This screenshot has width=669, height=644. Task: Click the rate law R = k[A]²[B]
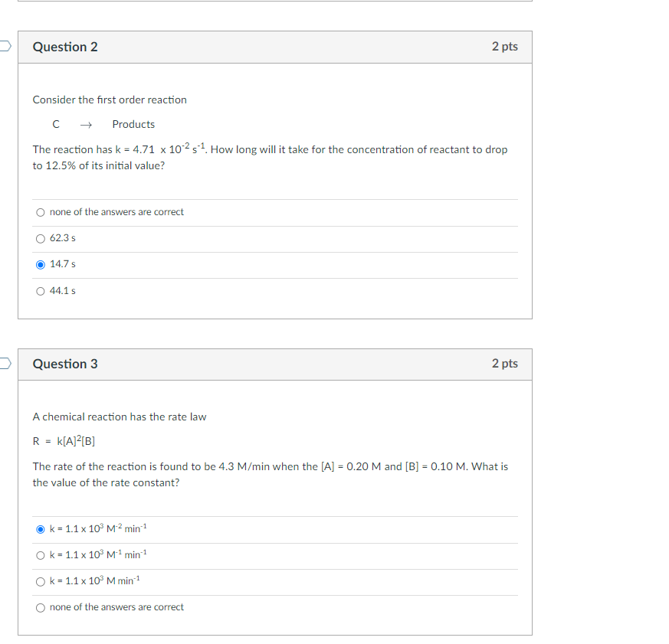point(64,440)
